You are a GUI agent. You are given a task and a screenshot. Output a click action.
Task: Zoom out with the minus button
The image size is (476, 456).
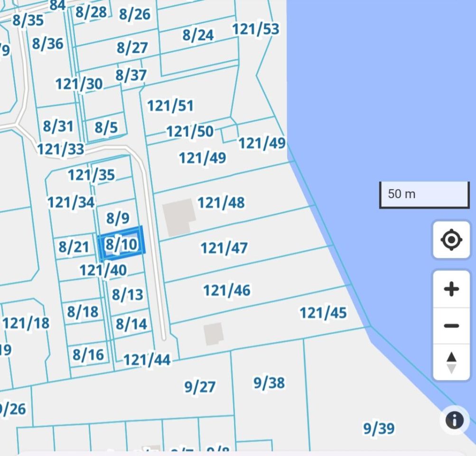pyautogui.click(x=451, y=326)
